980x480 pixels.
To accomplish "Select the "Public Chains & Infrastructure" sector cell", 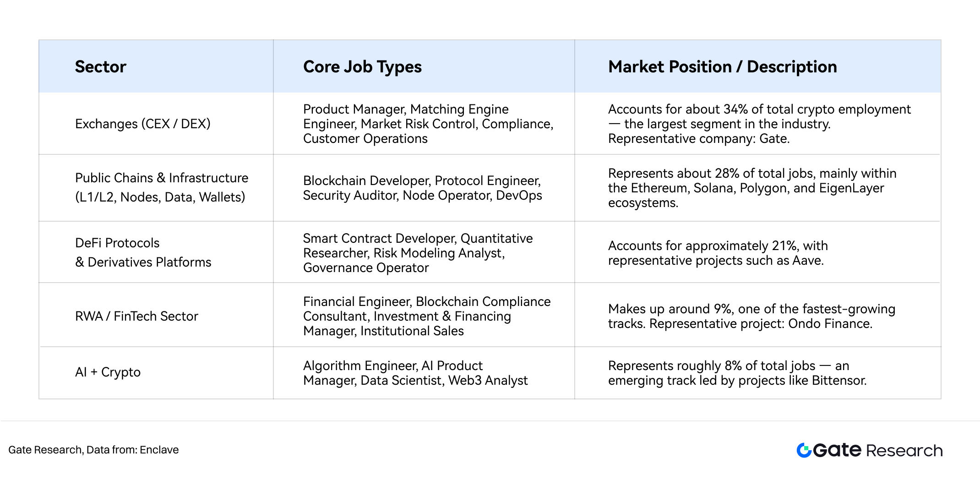I will 161,187.
